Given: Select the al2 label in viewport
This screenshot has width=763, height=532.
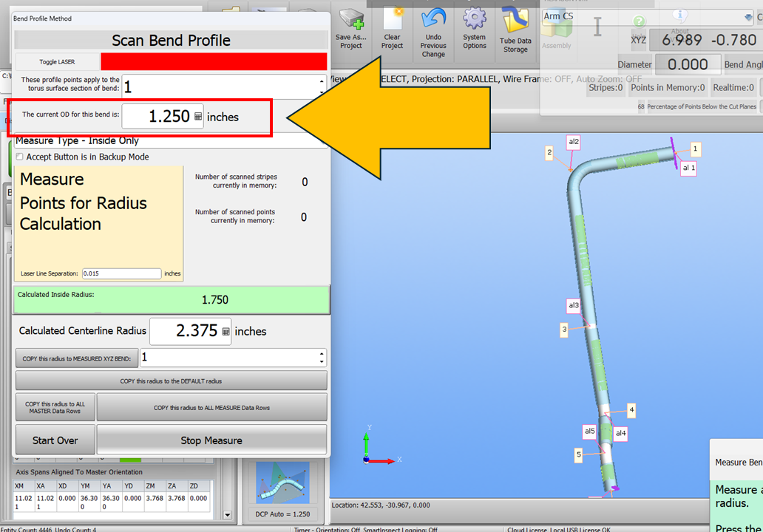Looking at the screenshot, I should point(574,142).
